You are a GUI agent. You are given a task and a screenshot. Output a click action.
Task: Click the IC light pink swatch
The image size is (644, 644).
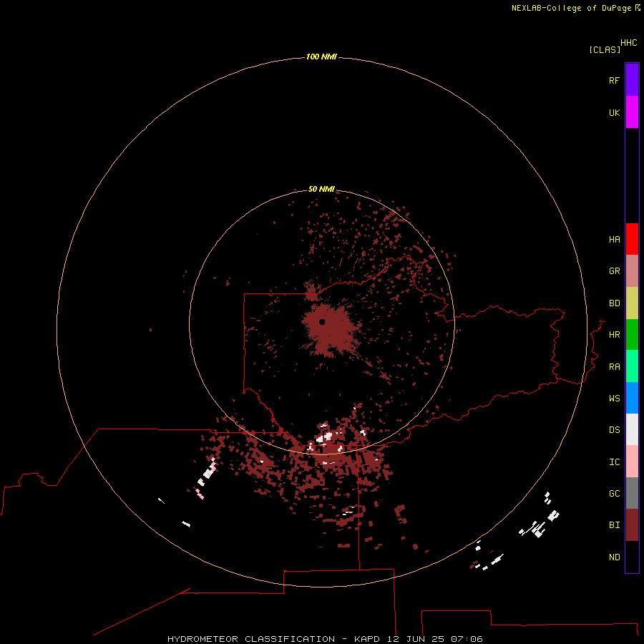[632, 462]
